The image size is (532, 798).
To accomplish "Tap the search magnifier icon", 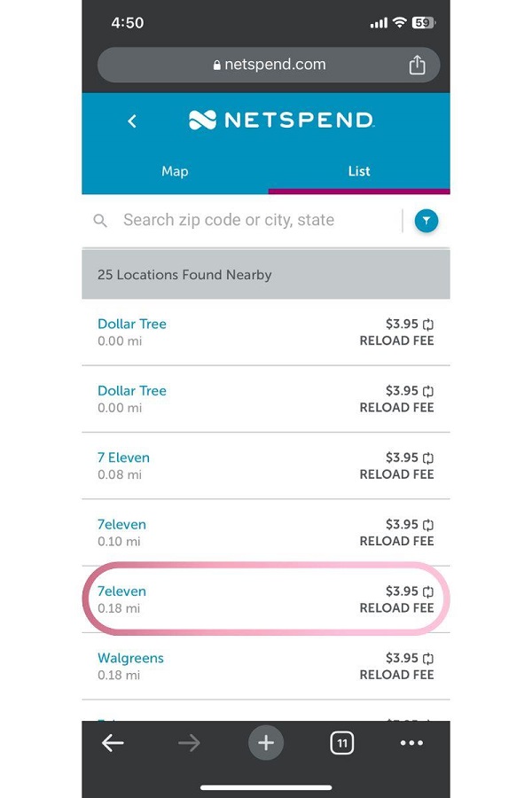I will pos(99,220).
